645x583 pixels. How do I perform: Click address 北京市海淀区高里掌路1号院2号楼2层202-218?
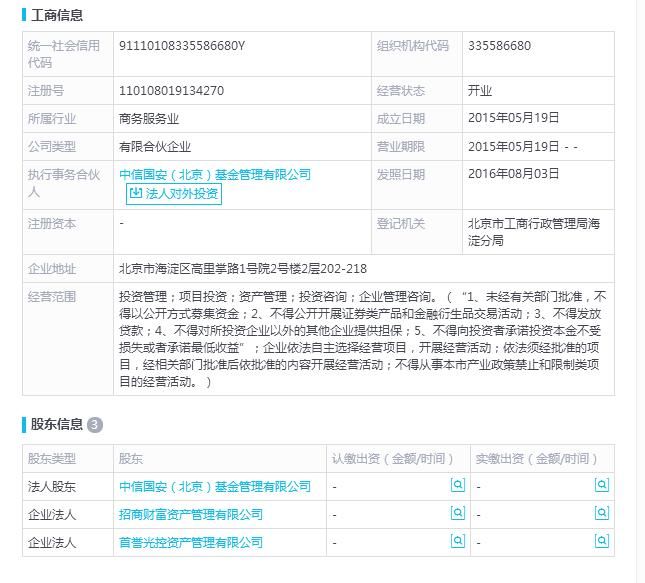pos(243,269)
